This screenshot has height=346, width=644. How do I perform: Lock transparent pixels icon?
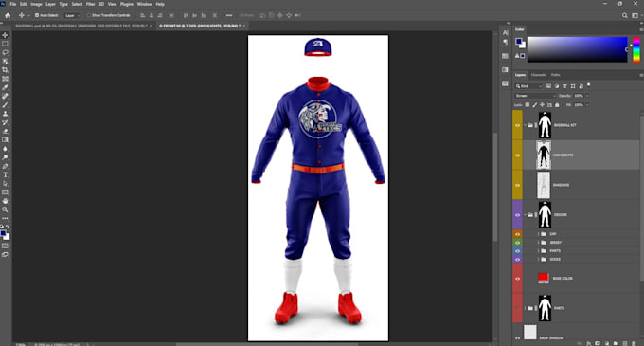pyautogui.click(x=528, y=105)
